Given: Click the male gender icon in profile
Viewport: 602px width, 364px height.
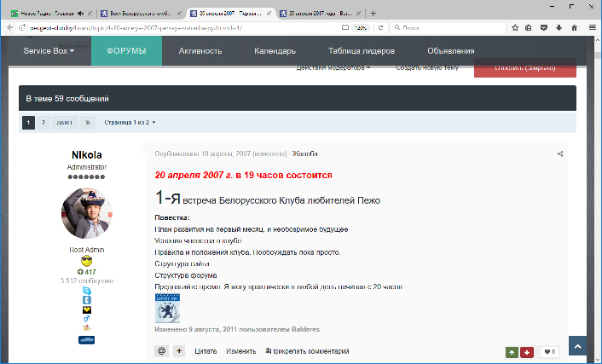Looking at the screenshot, I should point(87,319).
